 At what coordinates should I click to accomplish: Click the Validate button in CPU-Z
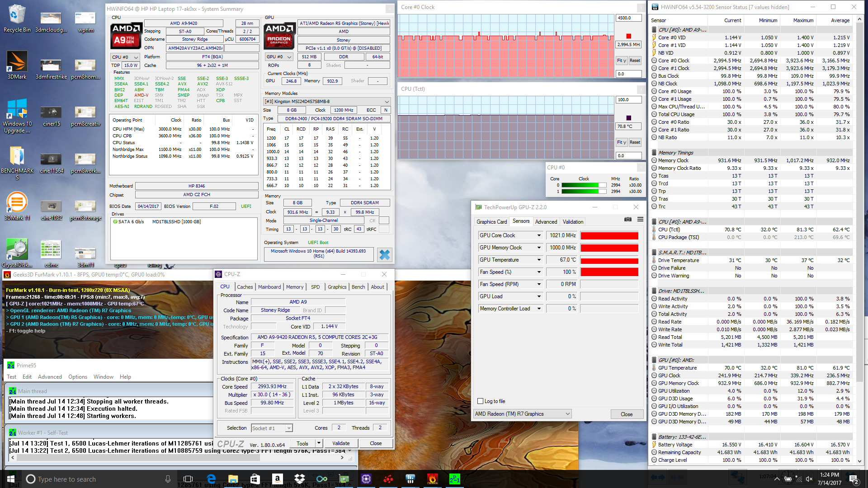(x=341, y=444)
